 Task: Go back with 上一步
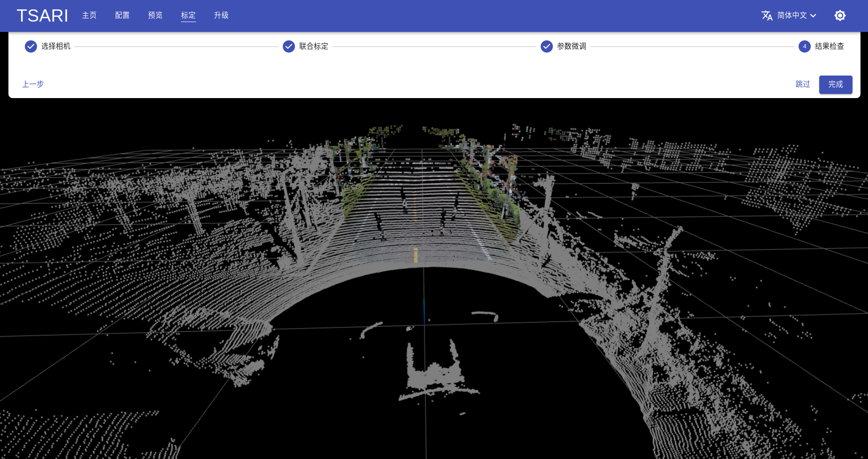(x=33, y=84)
